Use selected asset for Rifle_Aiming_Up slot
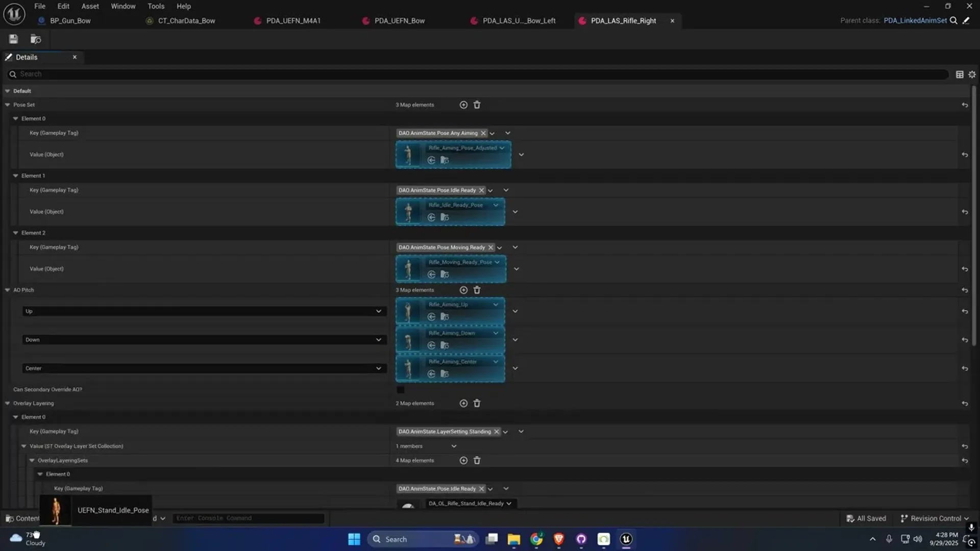980x551 pixels. (x=431, y=317)
